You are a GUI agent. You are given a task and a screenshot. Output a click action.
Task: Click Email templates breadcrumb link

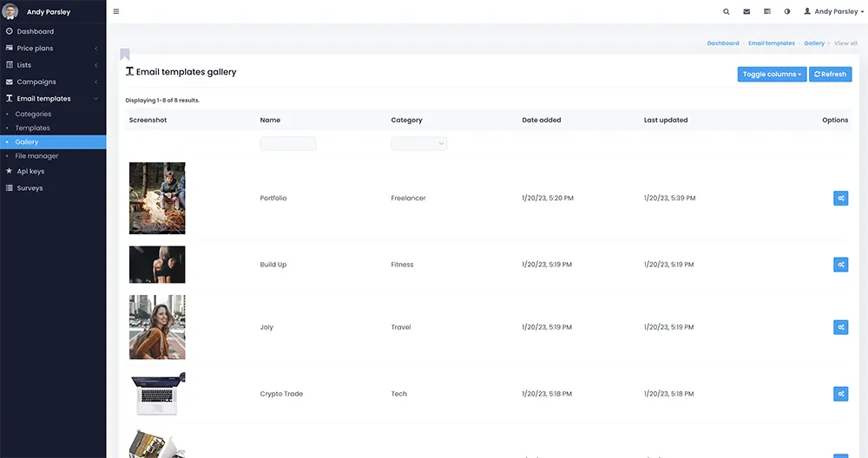click(772, 43)
